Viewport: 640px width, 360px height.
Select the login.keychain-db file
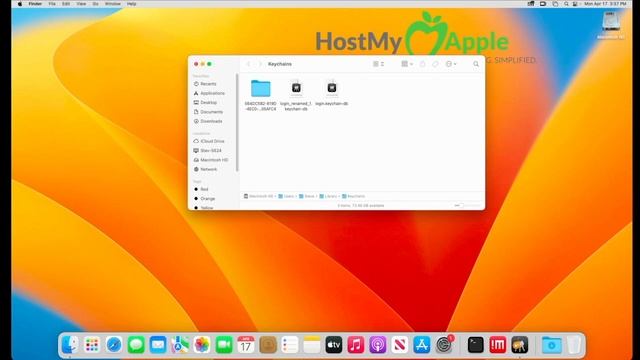[332, 88]
